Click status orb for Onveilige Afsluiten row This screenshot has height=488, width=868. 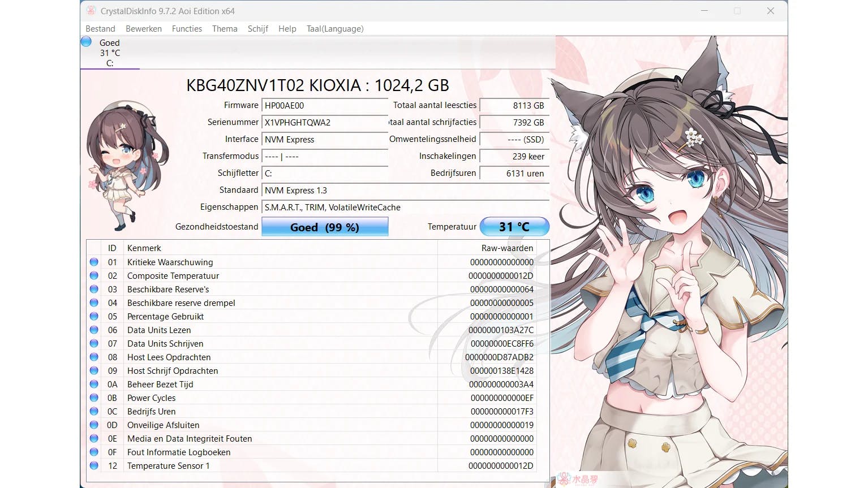point(94,425)
